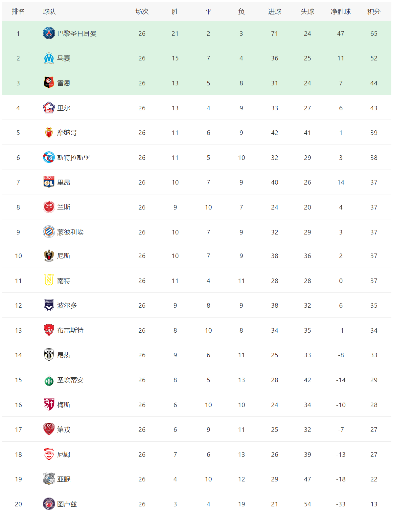This screenshot has width=393, height=532.
Task: Click the Rennes team badge
Action: (49, 83)
